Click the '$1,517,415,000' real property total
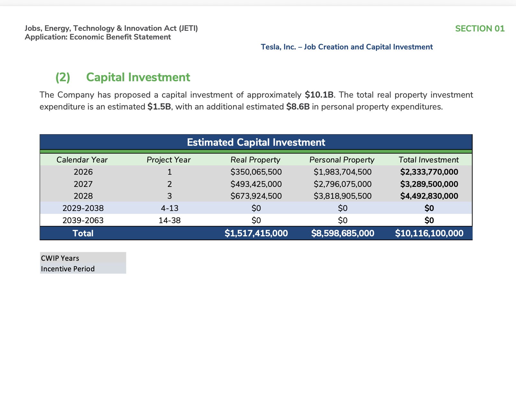The image size is (516, 420). point(256,233)
